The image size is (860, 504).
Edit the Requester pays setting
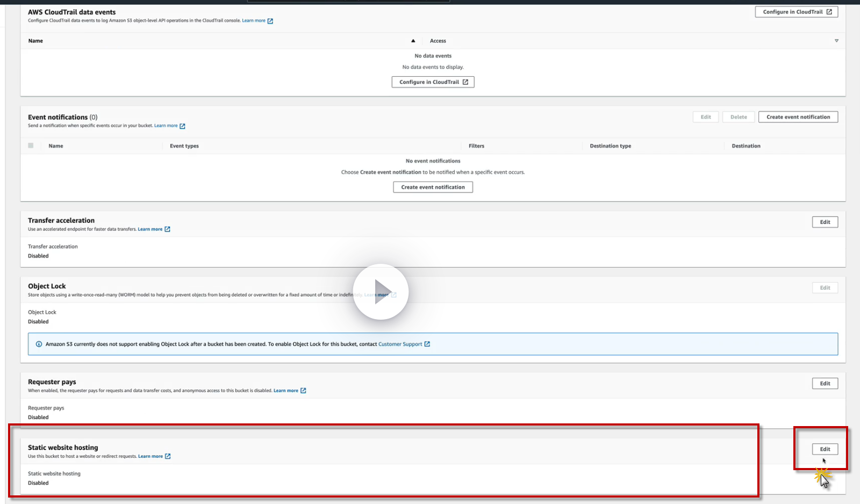pos(825,384)
